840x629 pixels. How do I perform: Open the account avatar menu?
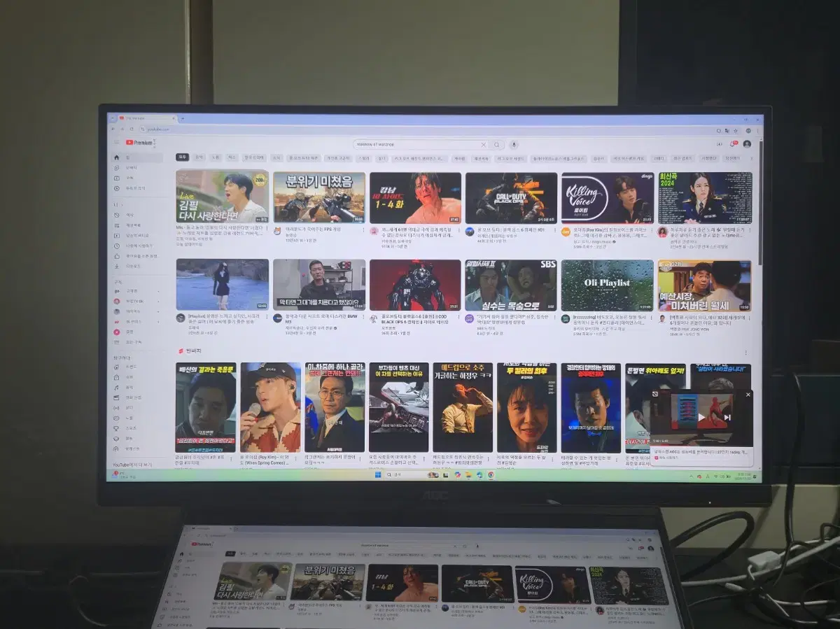coord(747,144)
